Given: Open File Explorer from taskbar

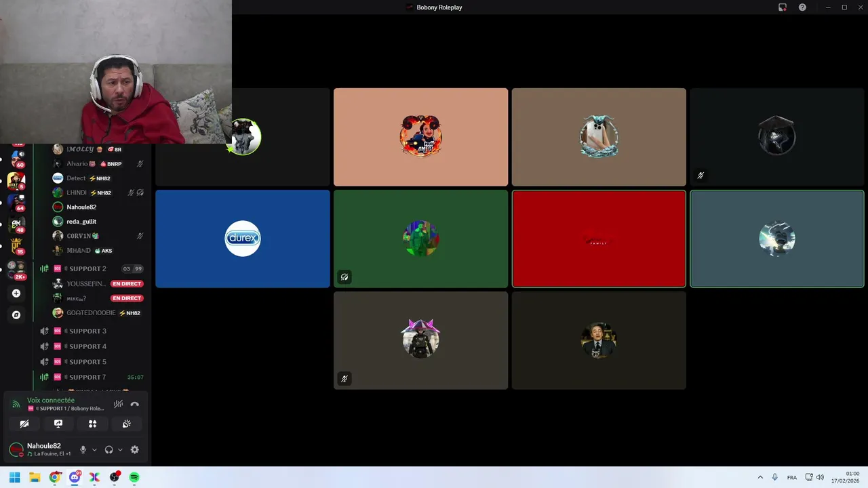Looking at the screenshot, I should (35, 477).
